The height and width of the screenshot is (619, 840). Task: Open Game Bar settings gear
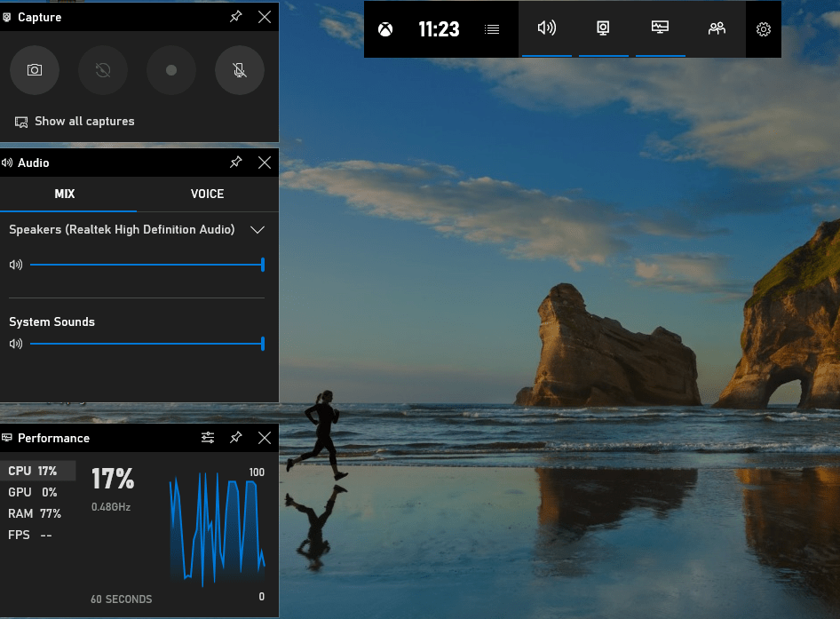(764, 29)
